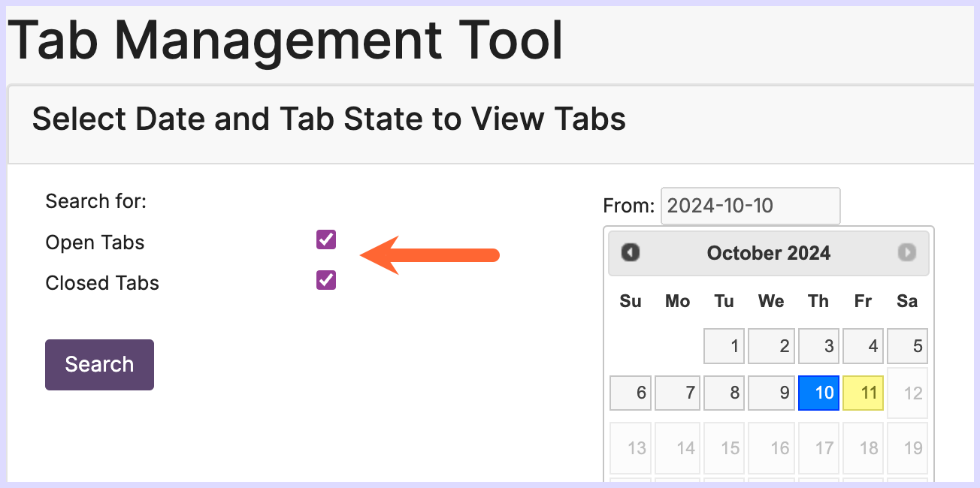Click the October 2024 calendar title
980x488 pixels.
point(768,253)
